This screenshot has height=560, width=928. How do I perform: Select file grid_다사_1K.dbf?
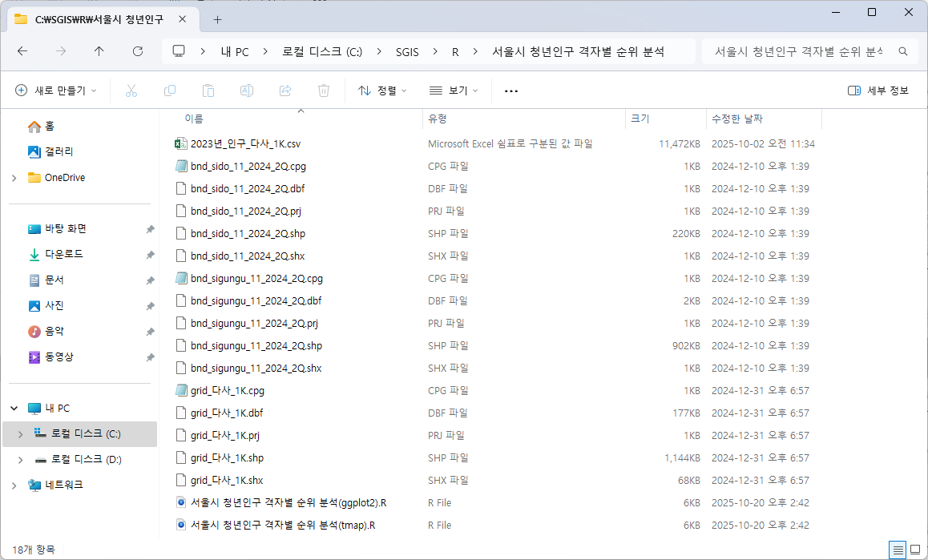227,413
